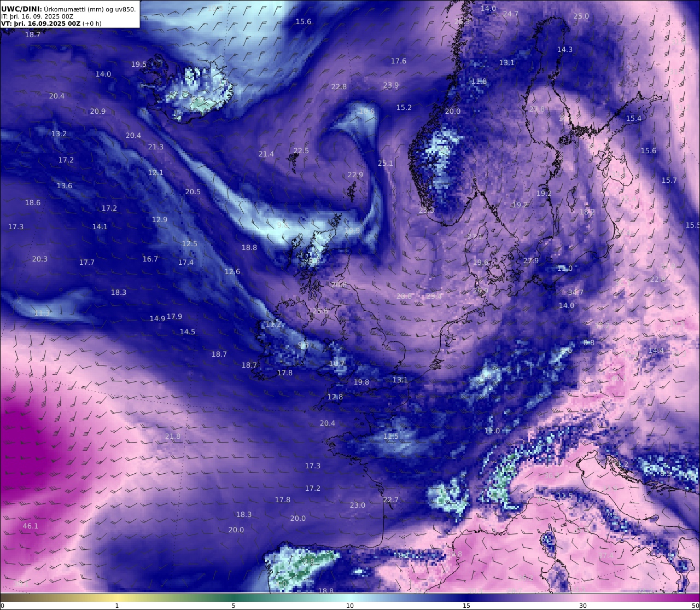The height and width of the screenshot is (610, 700).
Task: Click the 21.8 map value
Action: coord(173,437)
